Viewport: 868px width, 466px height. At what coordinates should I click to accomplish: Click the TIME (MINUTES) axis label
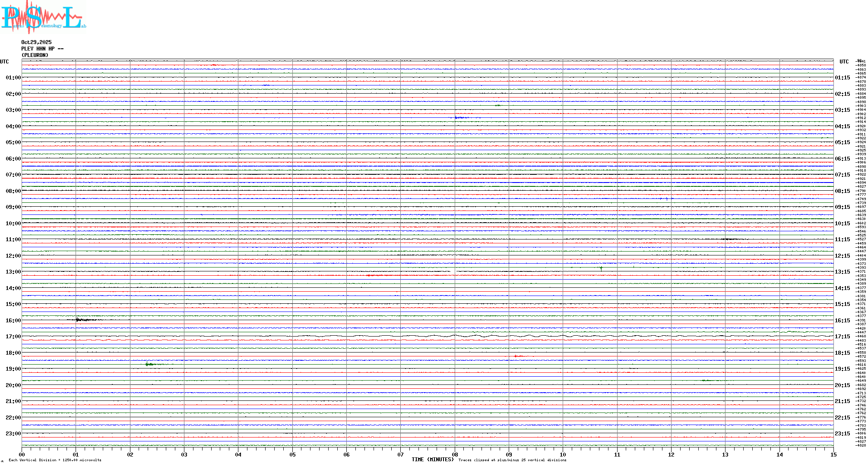point(433,460)
